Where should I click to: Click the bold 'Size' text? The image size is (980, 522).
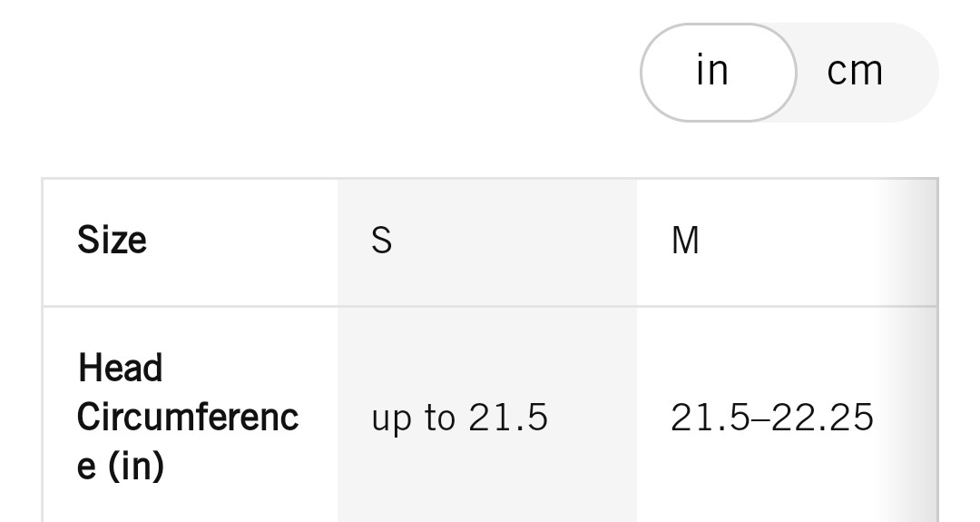tap(112, 240)
